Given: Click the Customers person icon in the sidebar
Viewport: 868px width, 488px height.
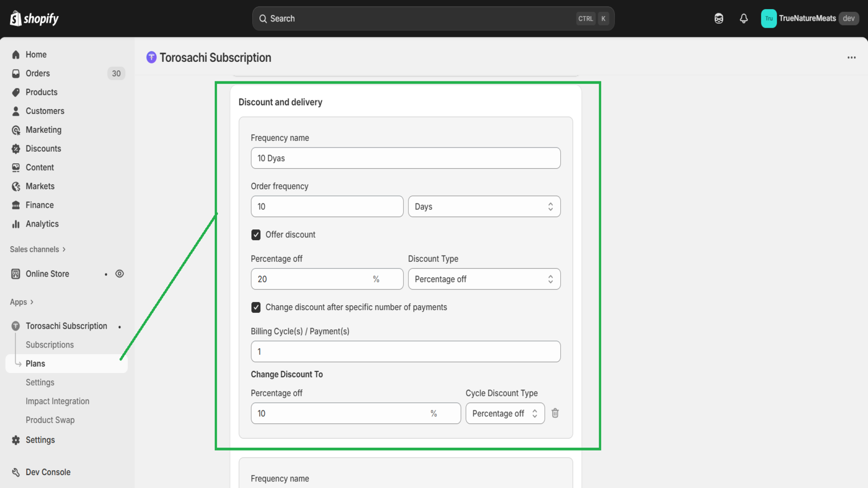Looking at the screenshot, I should pos(16,111).
